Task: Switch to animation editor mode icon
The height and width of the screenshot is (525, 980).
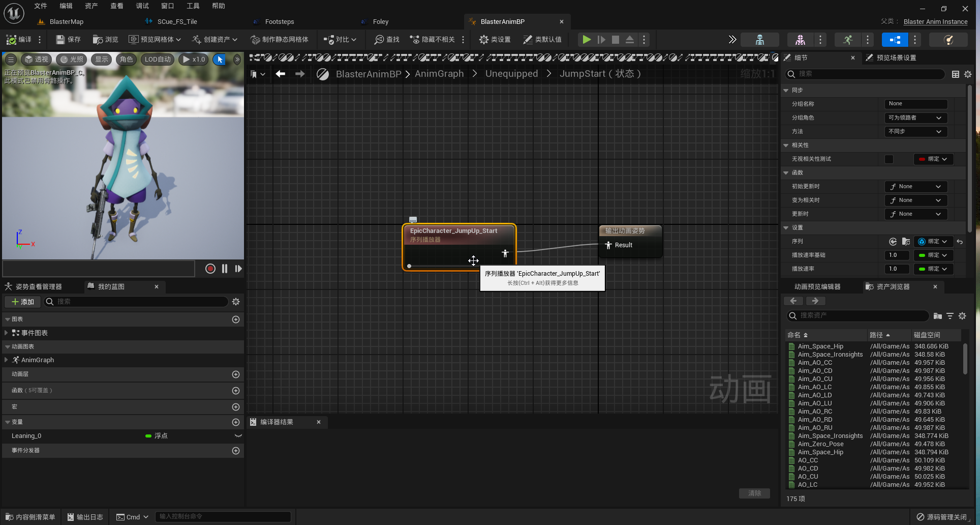Action: click(x=847, y=40)
